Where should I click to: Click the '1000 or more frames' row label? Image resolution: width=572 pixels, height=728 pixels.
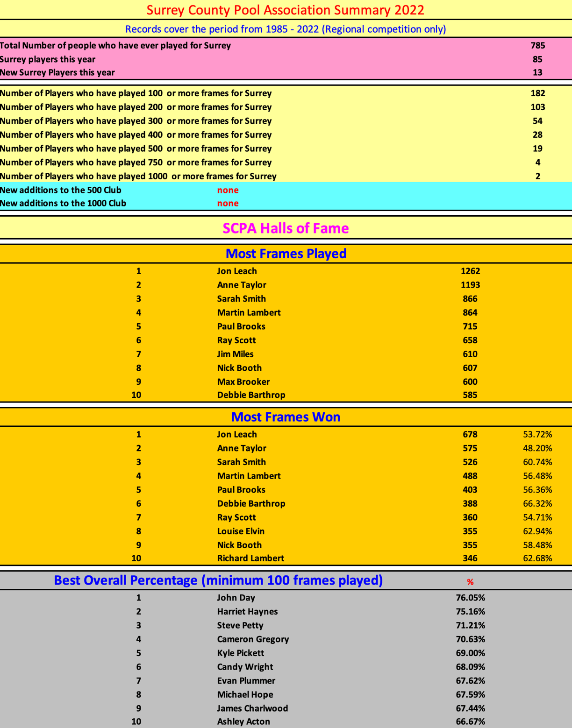click(x=138, y=177)
